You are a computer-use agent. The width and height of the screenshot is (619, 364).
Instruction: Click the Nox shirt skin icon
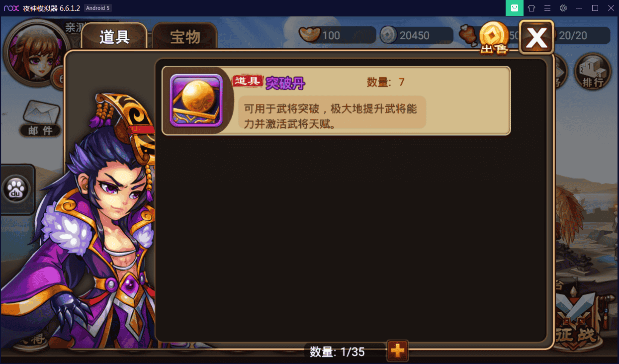531,8
